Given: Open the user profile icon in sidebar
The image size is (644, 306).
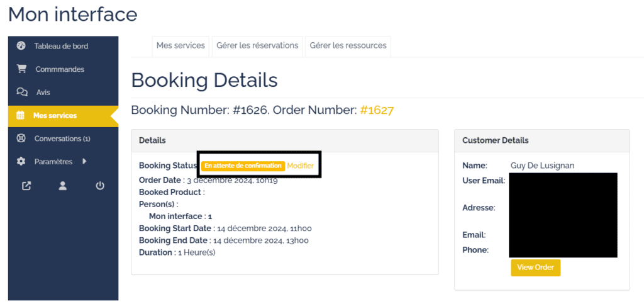Looking at the screenshot, I should pos(63,186).
